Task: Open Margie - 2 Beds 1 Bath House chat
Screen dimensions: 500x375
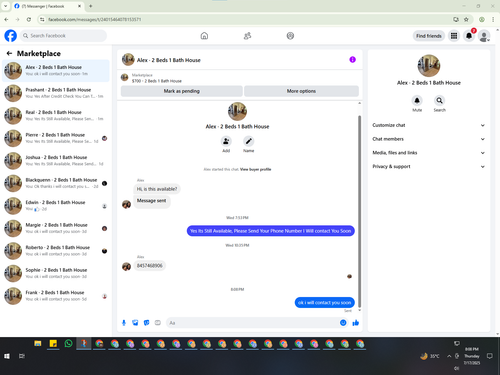Action: pos(56,228)
